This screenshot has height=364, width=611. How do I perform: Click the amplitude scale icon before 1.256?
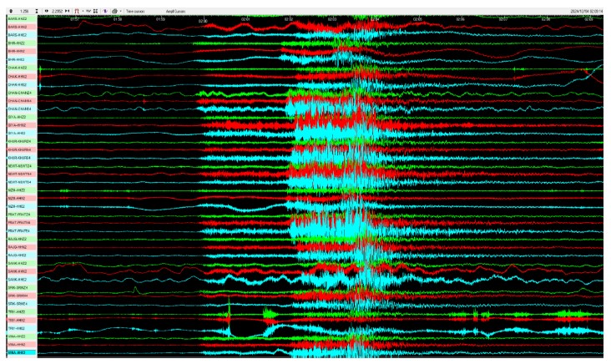[x=9, y=11]
